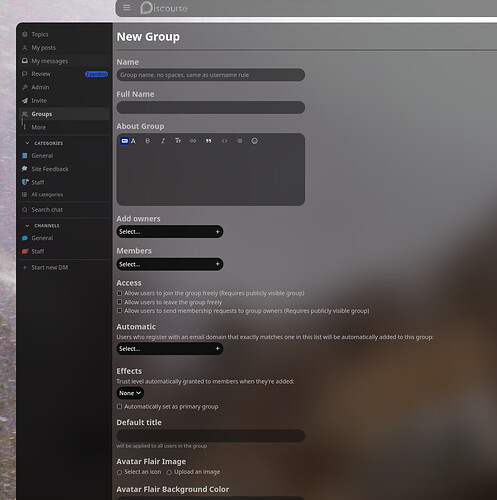497x500 pixels.
Task: Click the My messages inbox icon
Action: 25,61
